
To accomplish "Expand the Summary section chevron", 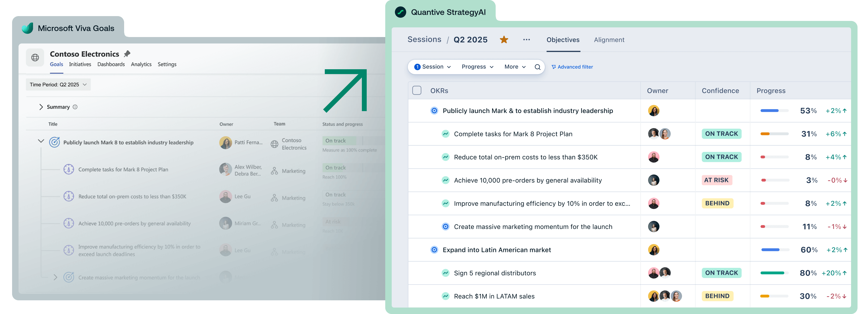I will (x=41, y=107).
